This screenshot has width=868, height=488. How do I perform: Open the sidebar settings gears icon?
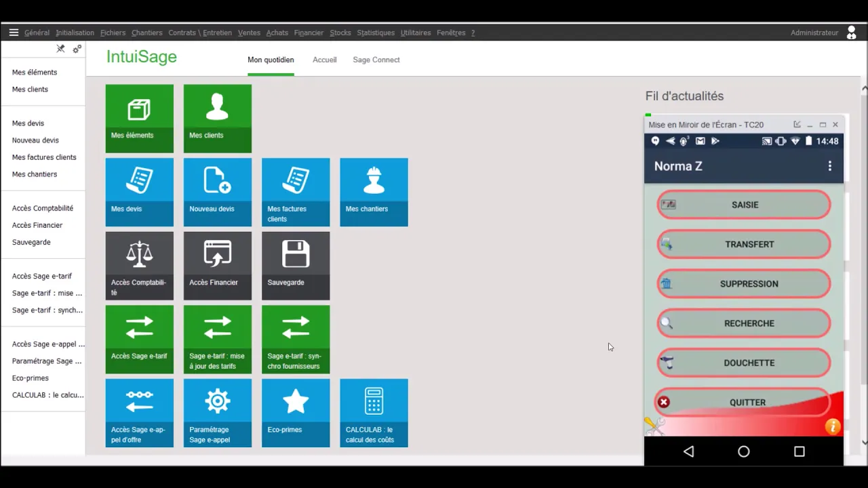point(77,49)
